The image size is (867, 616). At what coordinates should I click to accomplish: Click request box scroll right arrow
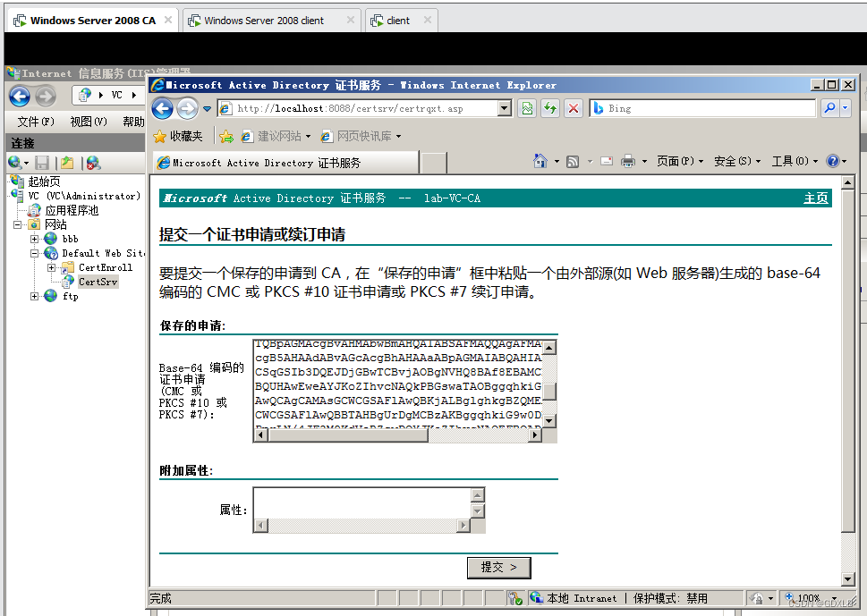(x=534, y=435)
